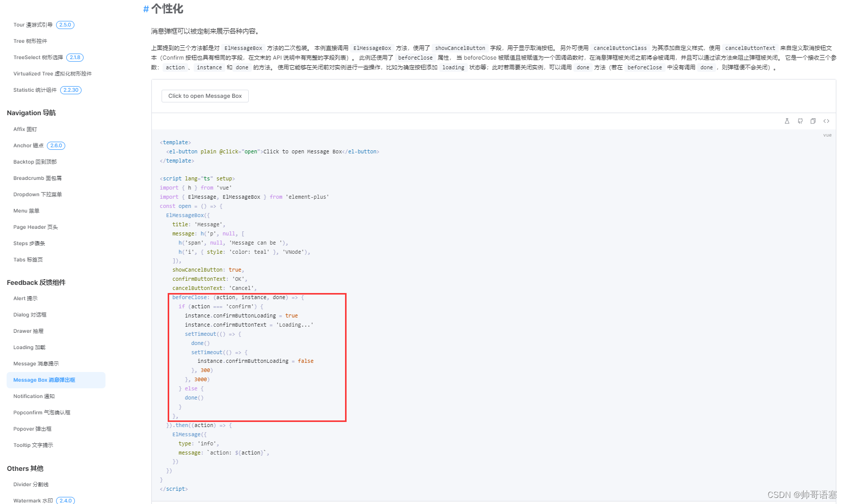Click 'showCancelButton: true' code line
845x504 pixels.
[208, 270]
